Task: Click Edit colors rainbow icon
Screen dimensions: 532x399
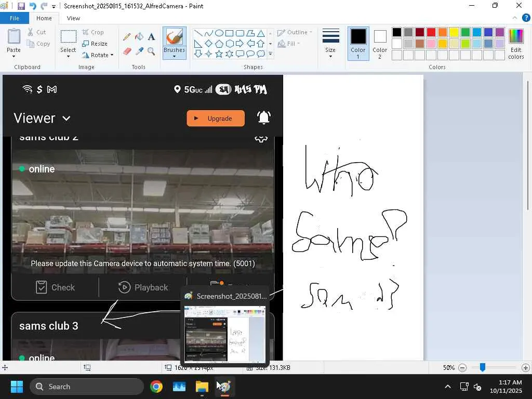Action: (516, 37)
